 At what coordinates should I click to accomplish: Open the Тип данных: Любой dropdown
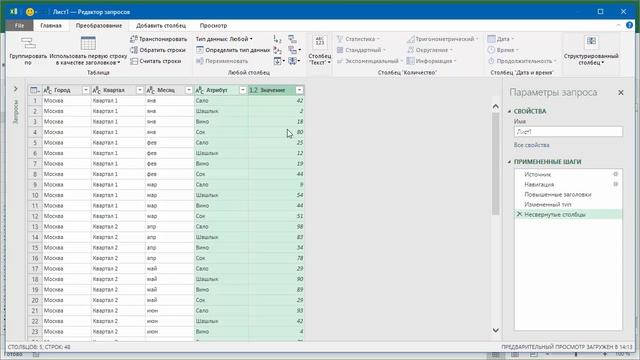point(224,39)
